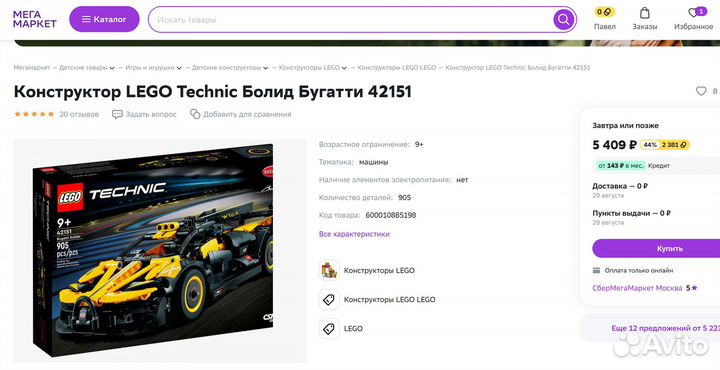Image resolution: width=720 pixels, height=370 pixels.
Task: Click tag icon beside Конструкторы LEGO LEGO
Action: coord(329,300)
